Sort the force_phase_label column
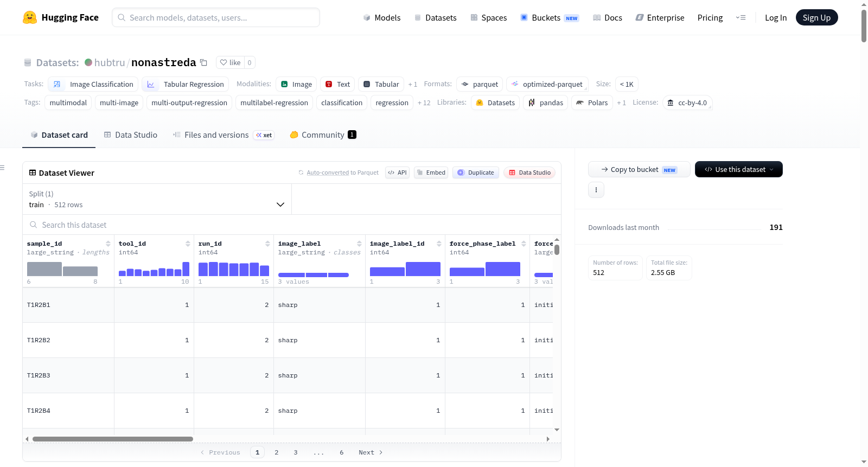Screen dimensions: 868x467 coord(524,244)
